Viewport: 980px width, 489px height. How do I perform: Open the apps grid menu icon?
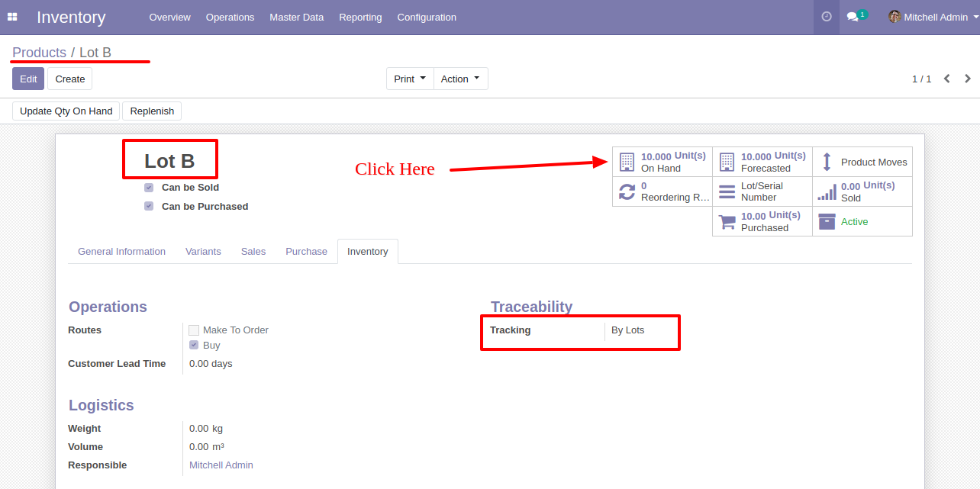[x=12, y=17]
